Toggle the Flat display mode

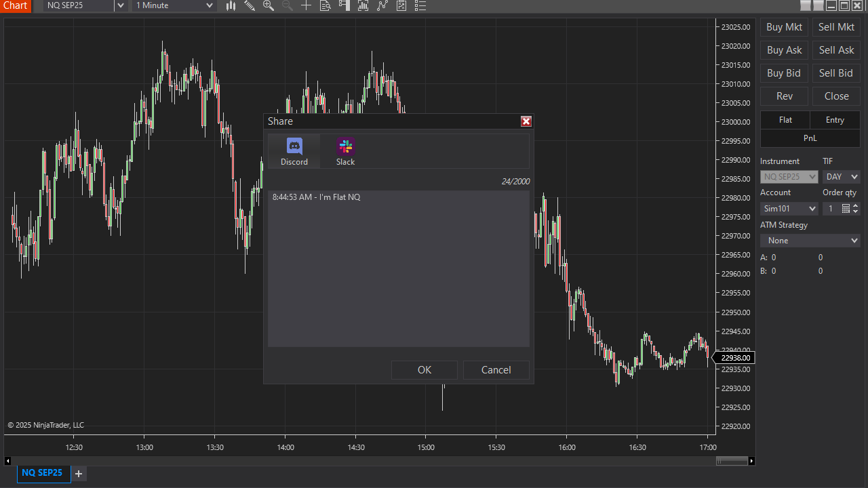point(785,119)
